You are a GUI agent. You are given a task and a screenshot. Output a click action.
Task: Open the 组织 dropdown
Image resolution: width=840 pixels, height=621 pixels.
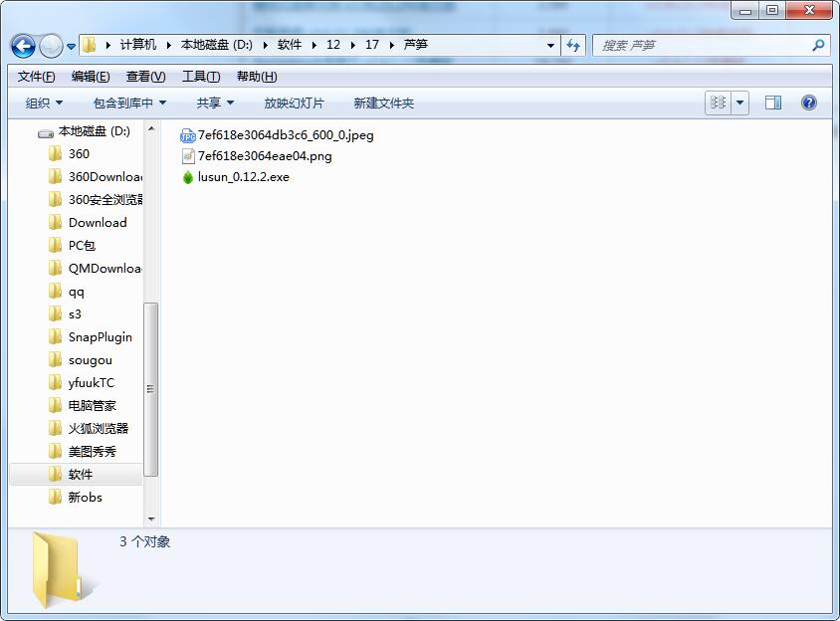(44, 103)
